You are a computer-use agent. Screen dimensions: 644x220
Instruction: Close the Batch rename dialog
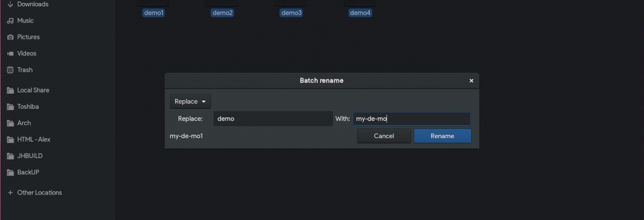[x=471, y=81]
